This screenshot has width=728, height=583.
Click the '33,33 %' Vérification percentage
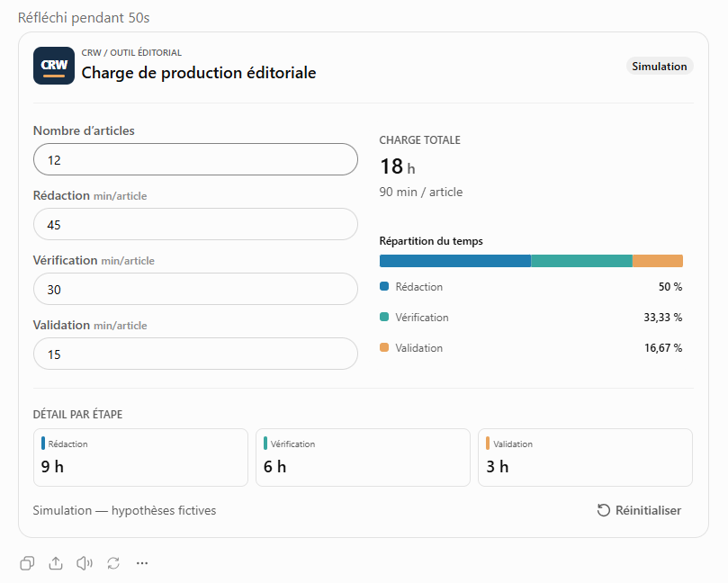[663, 318]
